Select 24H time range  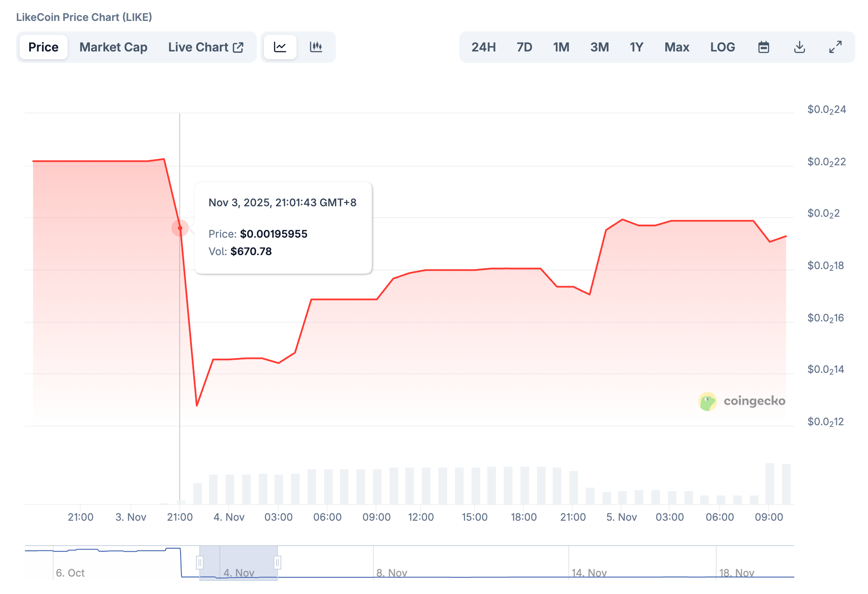click(483, 47)
